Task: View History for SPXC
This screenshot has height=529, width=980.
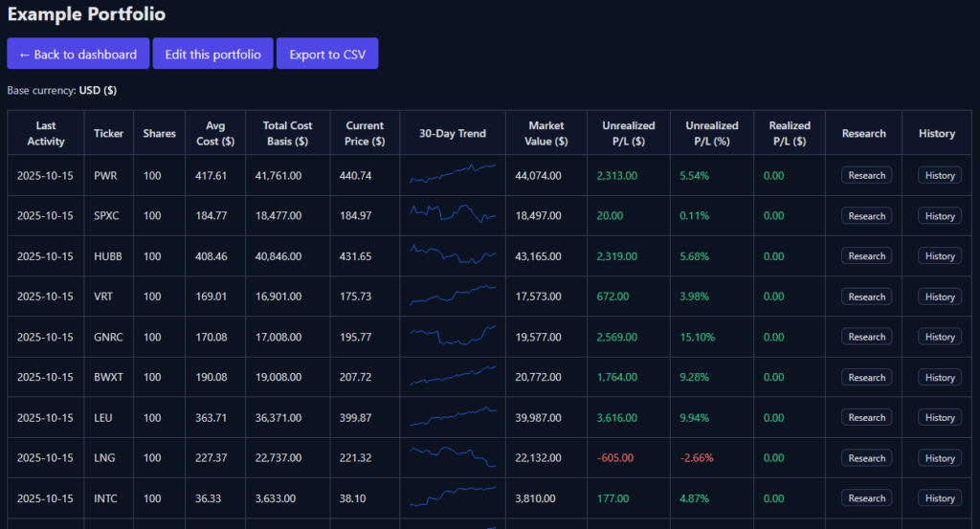Action: 940,216
